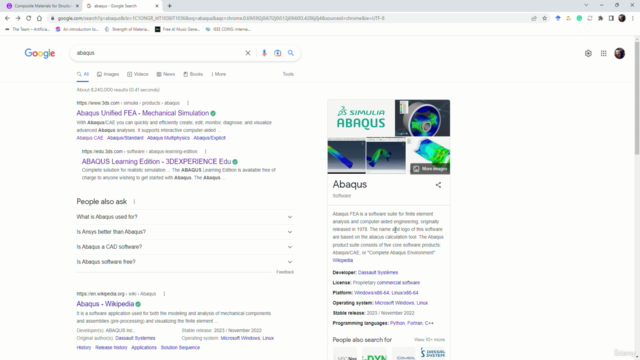Switch to Videos results
The image size is (640, 360).
pyautogui.click(x=138, y=74)
